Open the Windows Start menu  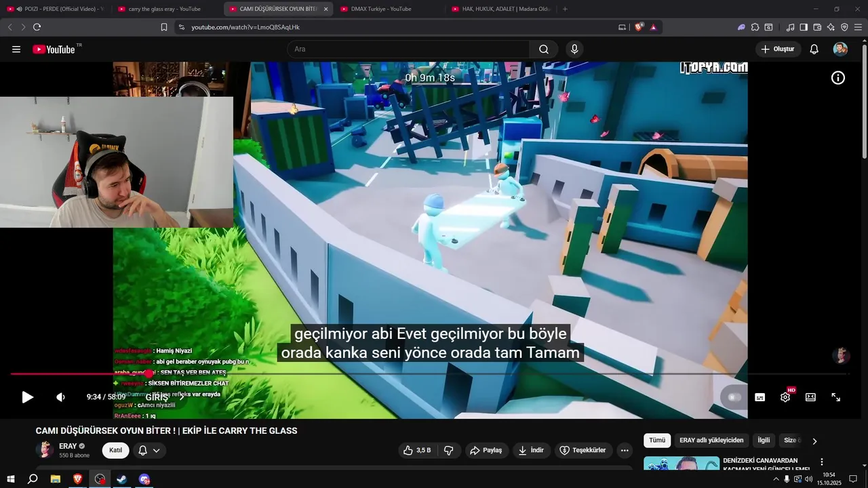[11, 479]
